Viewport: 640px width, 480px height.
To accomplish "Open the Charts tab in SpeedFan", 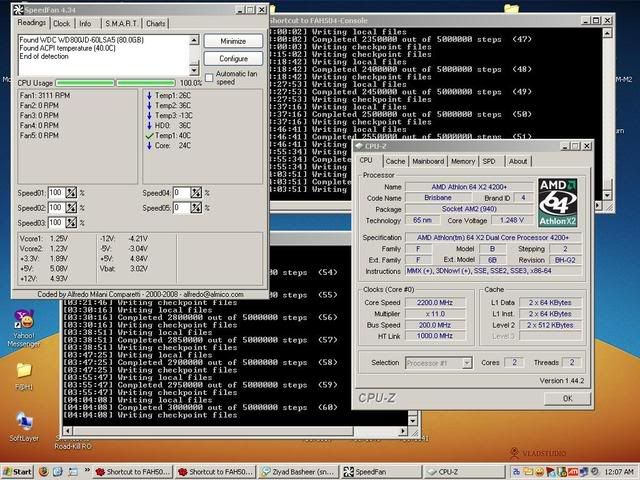I will (156, 24).
